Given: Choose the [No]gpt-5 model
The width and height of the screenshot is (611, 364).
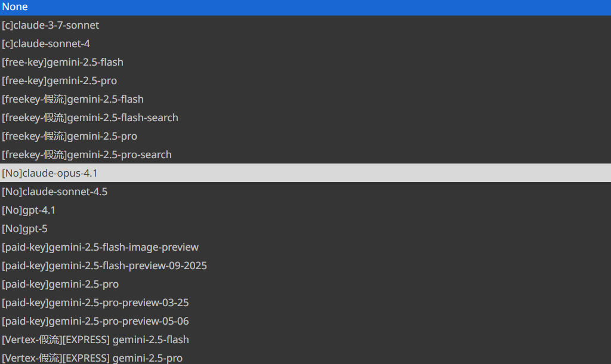Looking at the screenshot, I should click(x=305, y=229).
